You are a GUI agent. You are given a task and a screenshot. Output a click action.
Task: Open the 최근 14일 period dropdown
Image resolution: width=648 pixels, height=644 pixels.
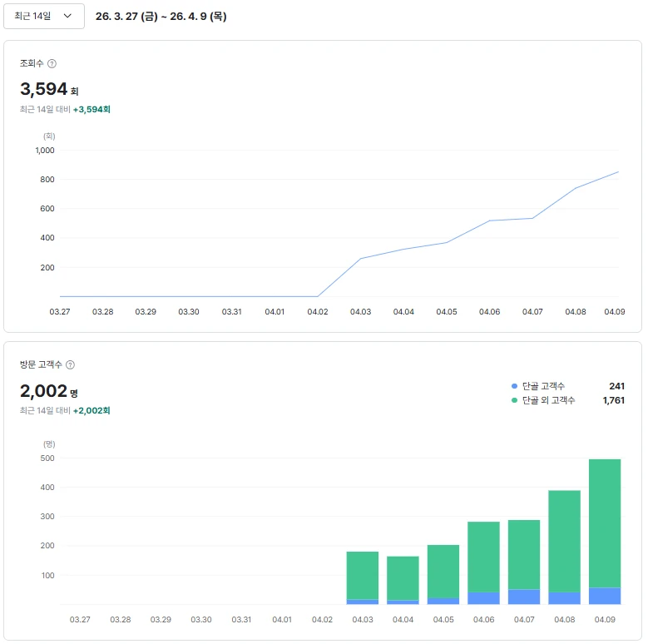(44, 16)
